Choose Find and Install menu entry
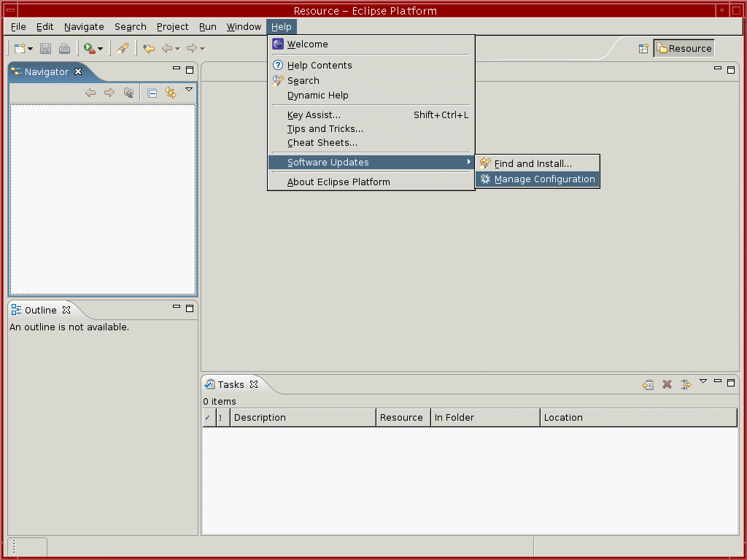The width and height of the screenshot is (747, 560). pos(533,164)
